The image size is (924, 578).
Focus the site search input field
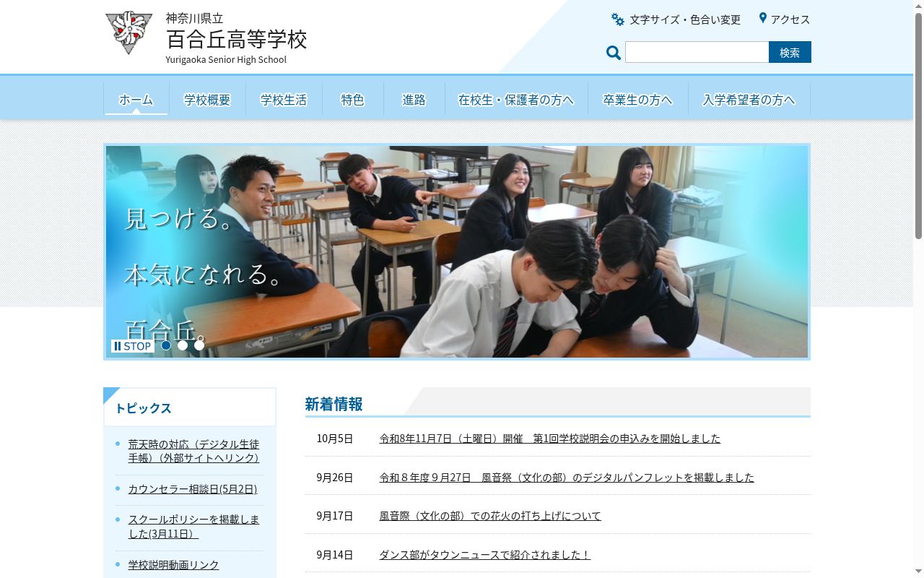pyautogui.click(x=697, y=52)
